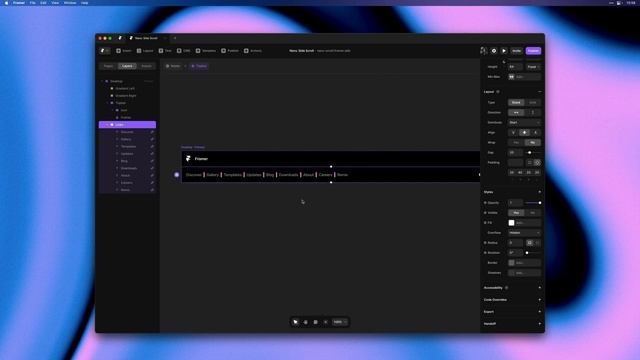Set Visible to No

pyautogui.click(x=533, y=213)
